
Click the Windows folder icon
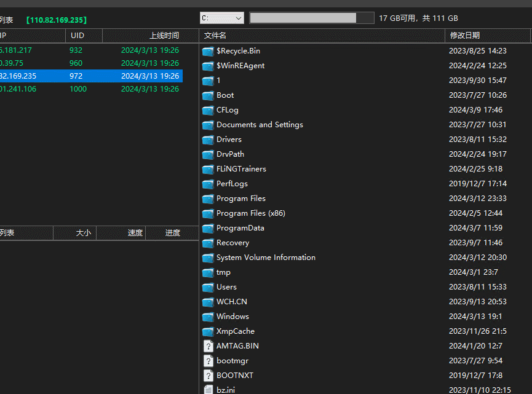(x=208, y=317)
